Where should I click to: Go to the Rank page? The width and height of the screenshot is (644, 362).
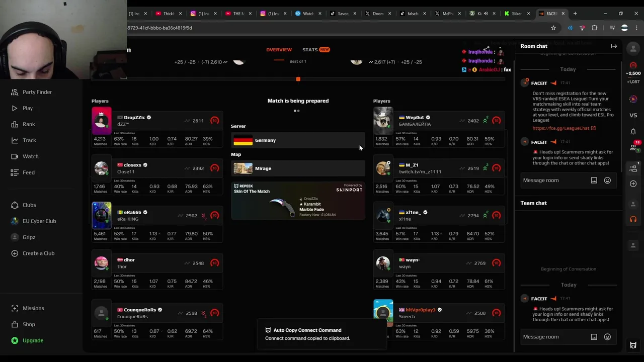(x=23, y=124)
